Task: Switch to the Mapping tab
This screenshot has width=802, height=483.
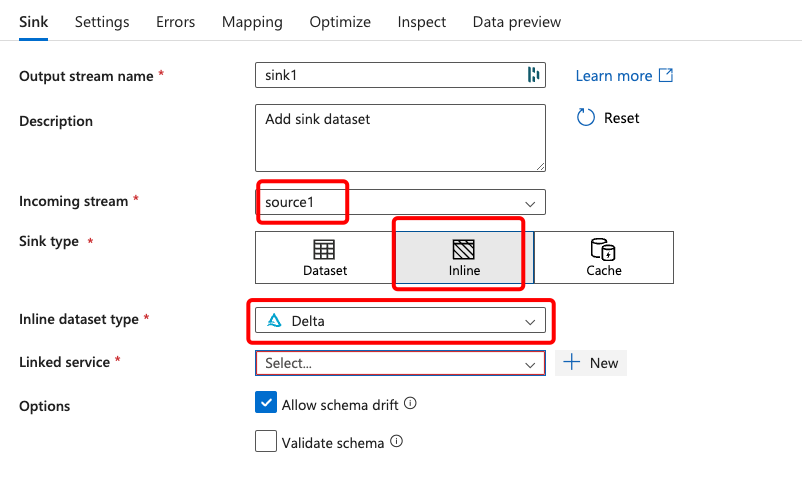Action: coord(252,22)
